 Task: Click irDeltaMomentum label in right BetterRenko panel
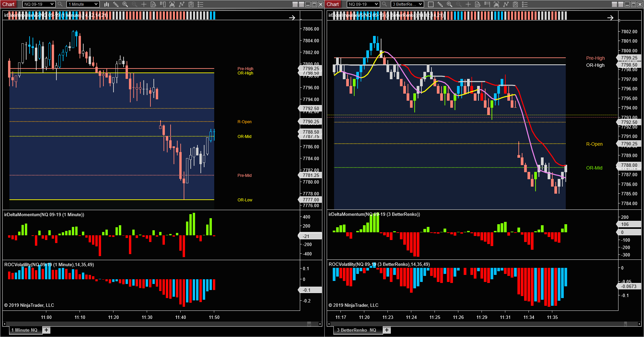[374, 214]
